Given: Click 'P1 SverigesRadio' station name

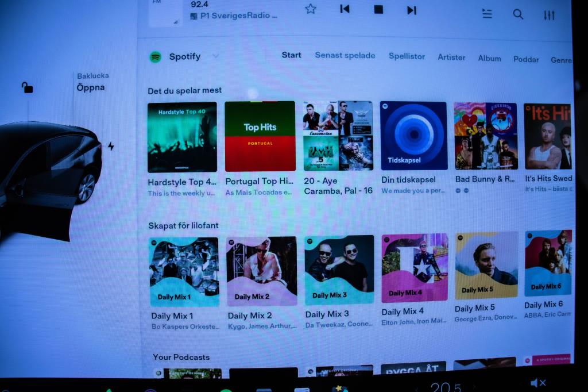Looking at the screenshot, I should click(238, 16).
